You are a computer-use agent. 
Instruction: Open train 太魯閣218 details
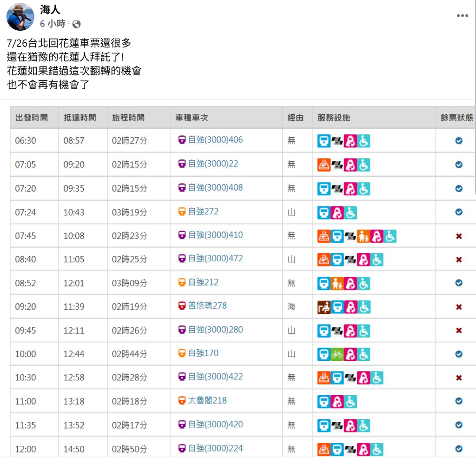point(207,401)
